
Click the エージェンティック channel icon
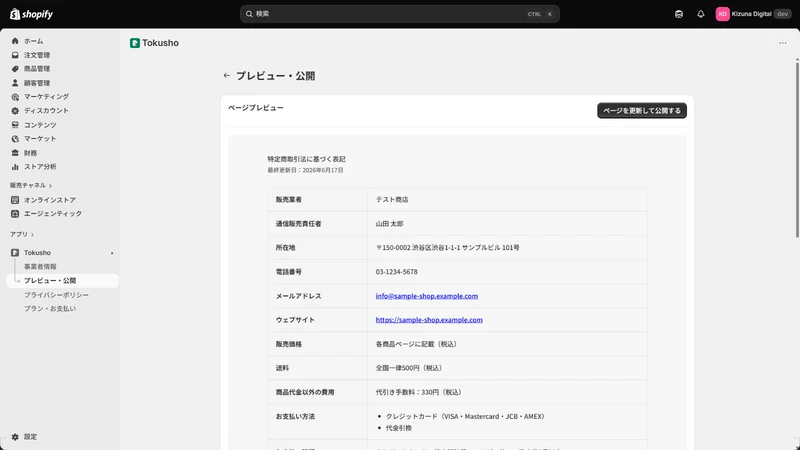tap(15, 213)
